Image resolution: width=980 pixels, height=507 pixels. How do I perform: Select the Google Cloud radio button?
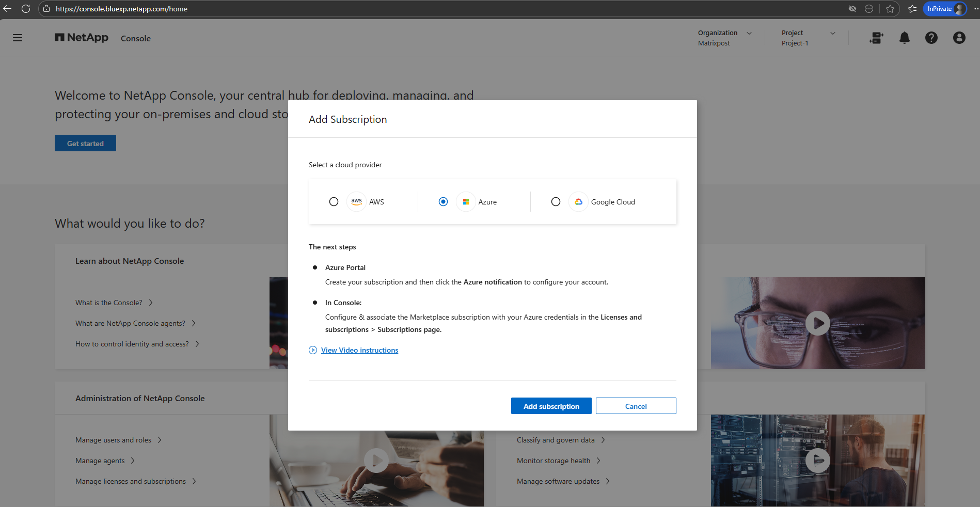[556, 202]
